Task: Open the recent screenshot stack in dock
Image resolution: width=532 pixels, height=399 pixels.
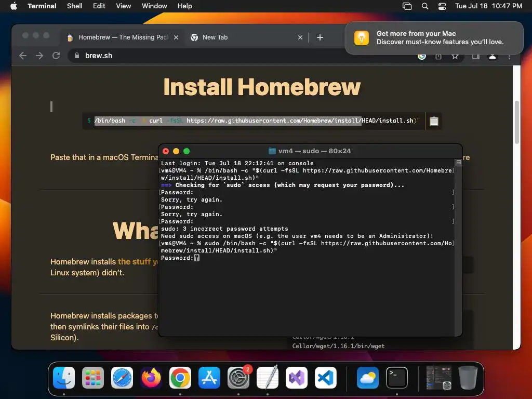Action: tap(438, 377)
